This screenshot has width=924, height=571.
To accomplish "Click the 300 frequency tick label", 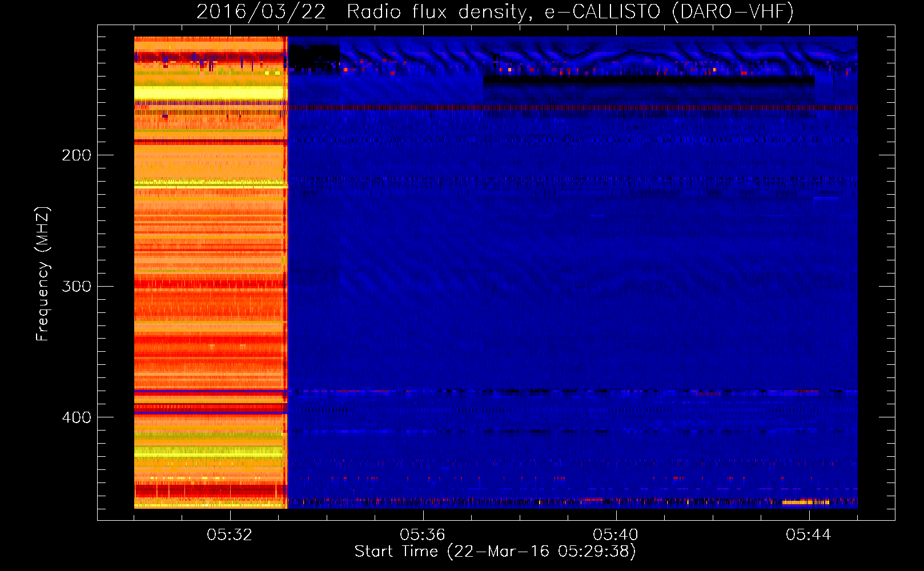I will [x=77, y=286].
